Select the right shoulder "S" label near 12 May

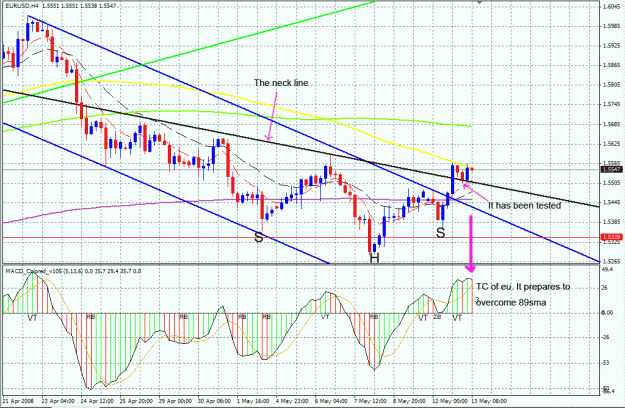[440, 233]
